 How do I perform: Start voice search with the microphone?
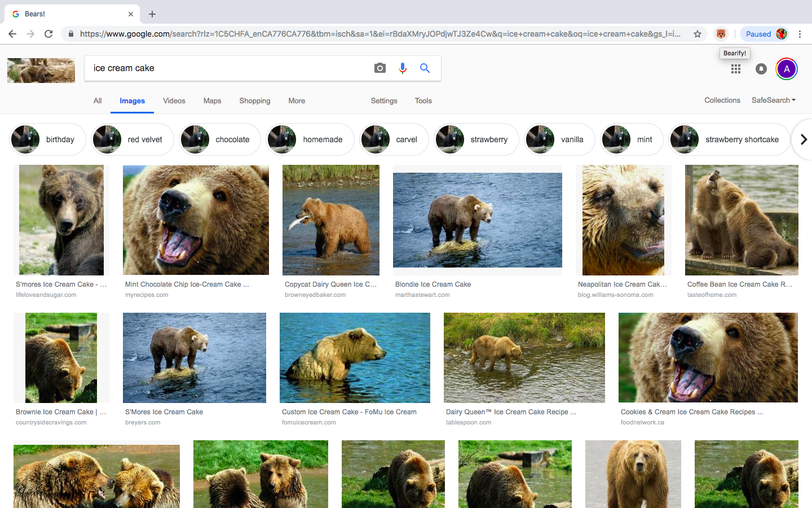(403, 68)
